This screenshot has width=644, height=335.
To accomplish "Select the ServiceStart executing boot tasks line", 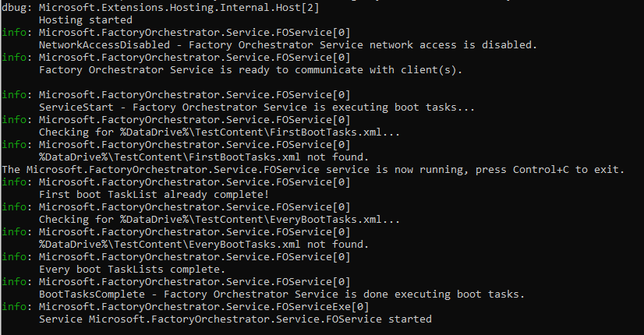I will 257,108.
